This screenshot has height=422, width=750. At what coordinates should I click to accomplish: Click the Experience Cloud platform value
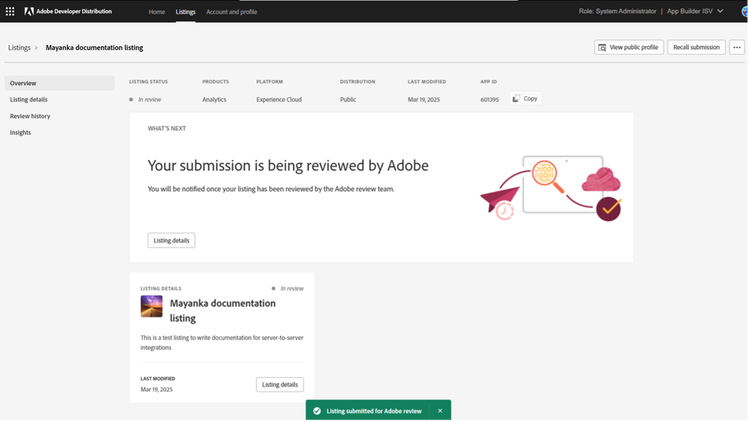279,100
